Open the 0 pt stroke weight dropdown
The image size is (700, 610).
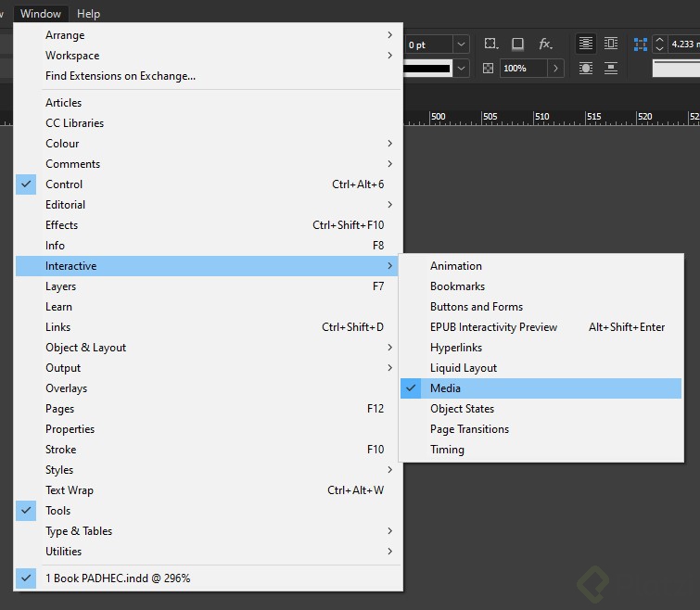click(461, 44)
